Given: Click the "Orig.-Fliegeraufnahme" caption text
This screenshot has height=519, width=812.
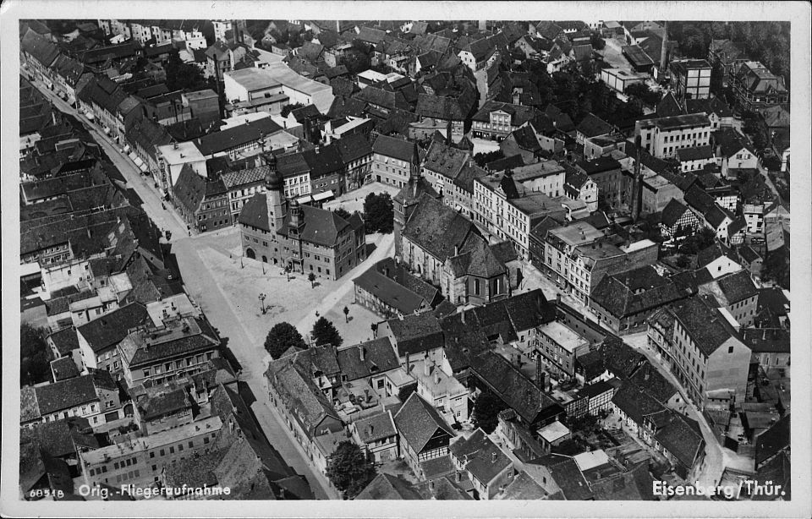Looking at the screenshot, I should click(x=154, y=490).
